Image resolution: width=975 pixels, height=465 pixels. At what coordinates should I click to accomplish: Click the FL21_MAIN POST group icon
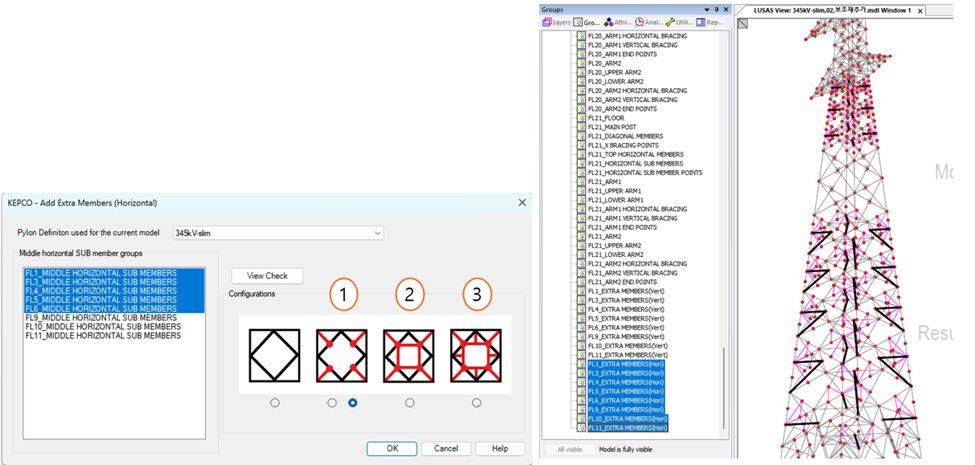(581, 126)
